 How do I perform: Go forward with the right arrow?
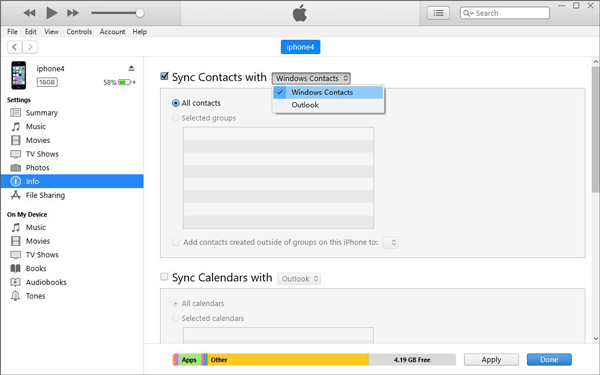(30, 47)
